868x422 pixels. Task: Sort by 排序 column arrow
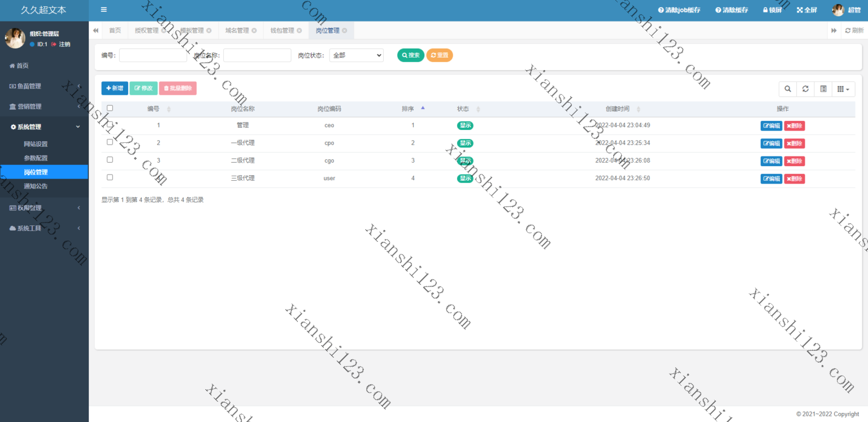click(423, 108)
